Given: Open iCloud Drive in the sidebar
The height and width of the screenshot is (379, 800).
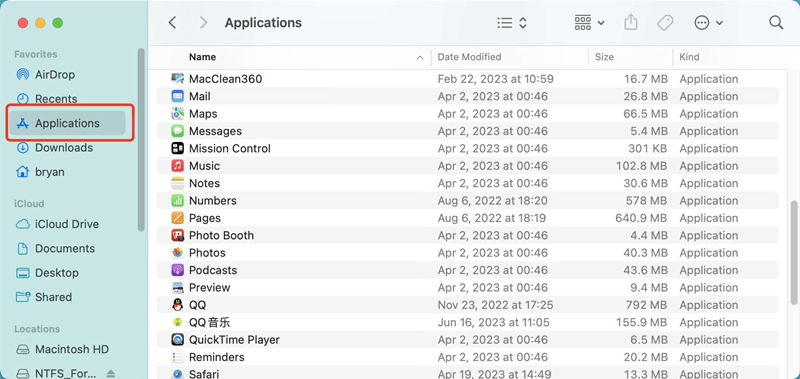Looking at the screenshot, I should coord(67,224).
